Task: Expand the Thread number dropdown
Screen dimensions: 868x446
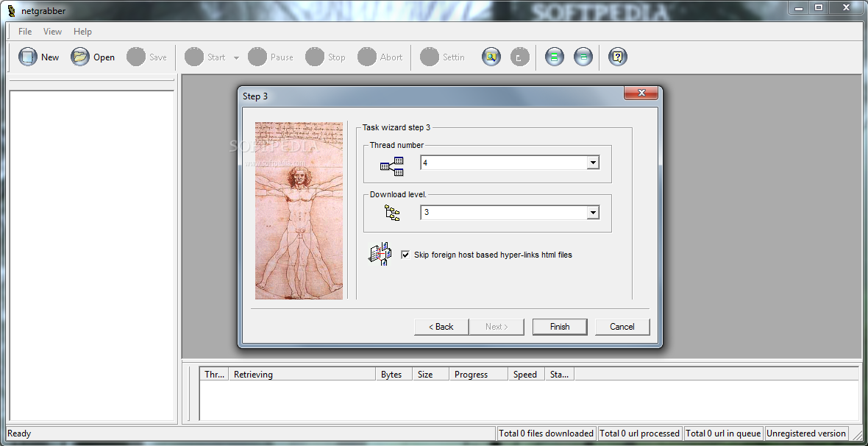Action: 593,163
